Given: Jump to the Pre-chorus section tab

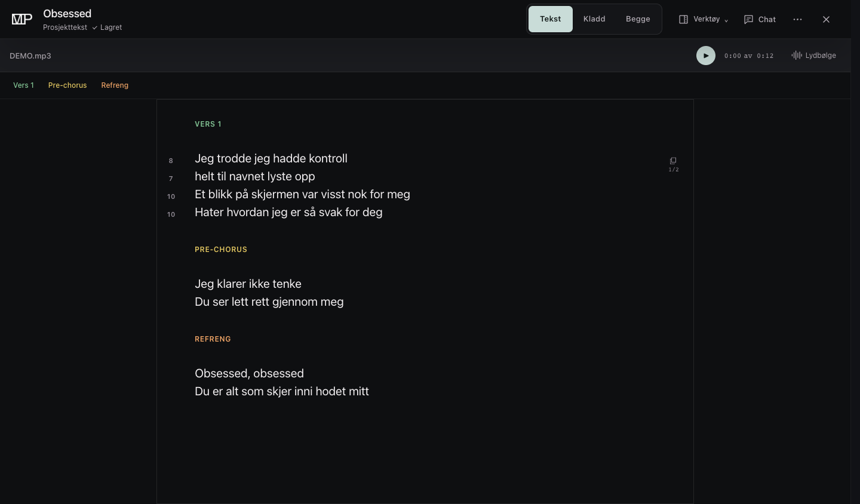Looking at the screenshot, I should point(67,85).
